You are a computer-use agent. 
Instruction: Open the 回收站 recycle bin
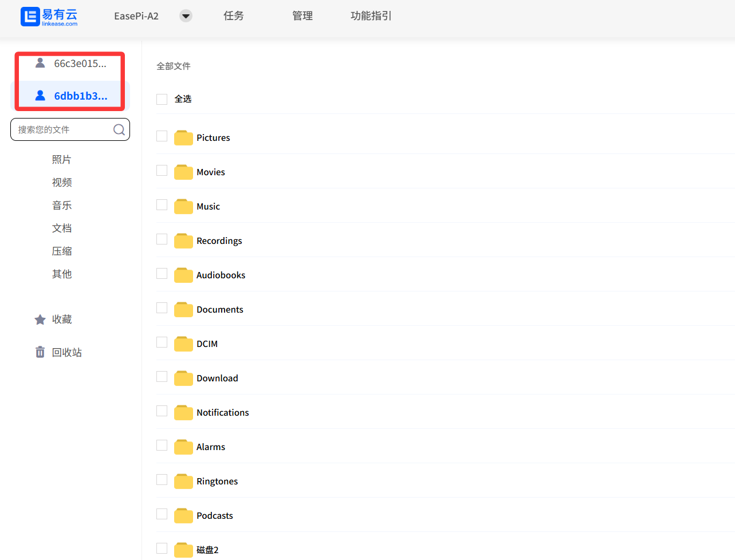(40, 352)
